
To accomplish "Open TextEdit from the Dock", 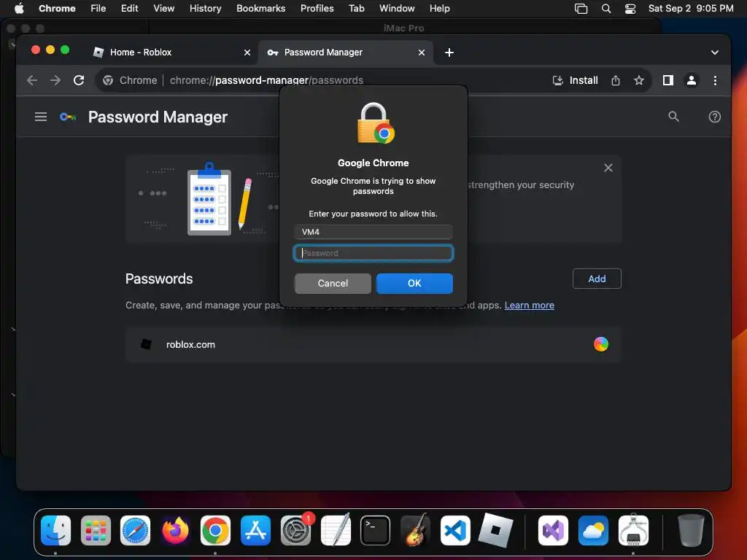I will 336,531.
